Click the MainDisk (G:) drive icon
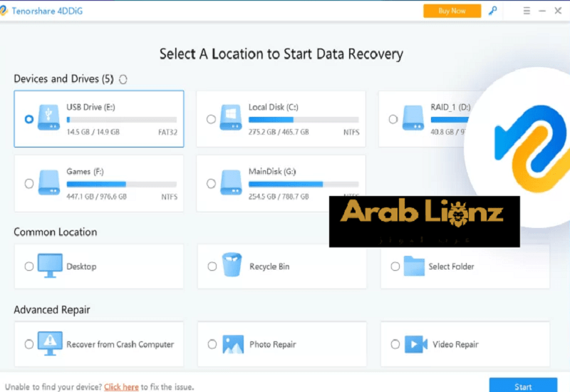This screenshot has width=570, height=392. point(231,182)
